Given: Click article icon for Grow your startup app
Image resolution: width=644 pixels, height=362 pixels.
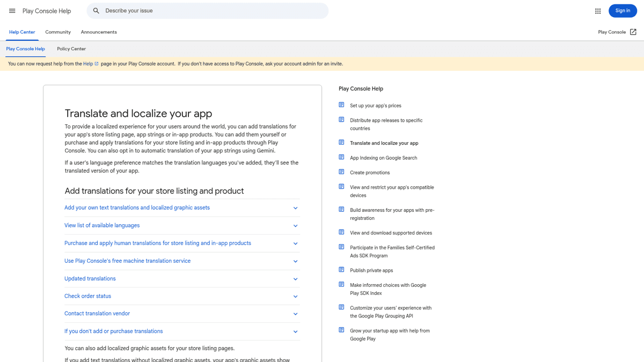Looking at the screenshot, I should tap(341, 330).
